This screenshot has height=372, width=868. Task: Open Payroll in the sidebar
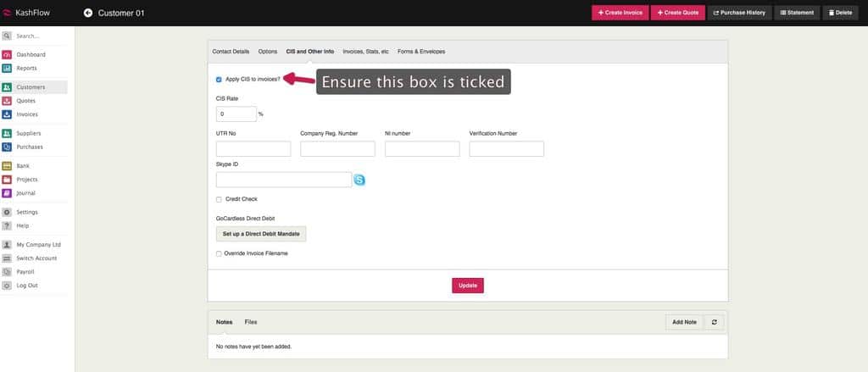[27, 272]
